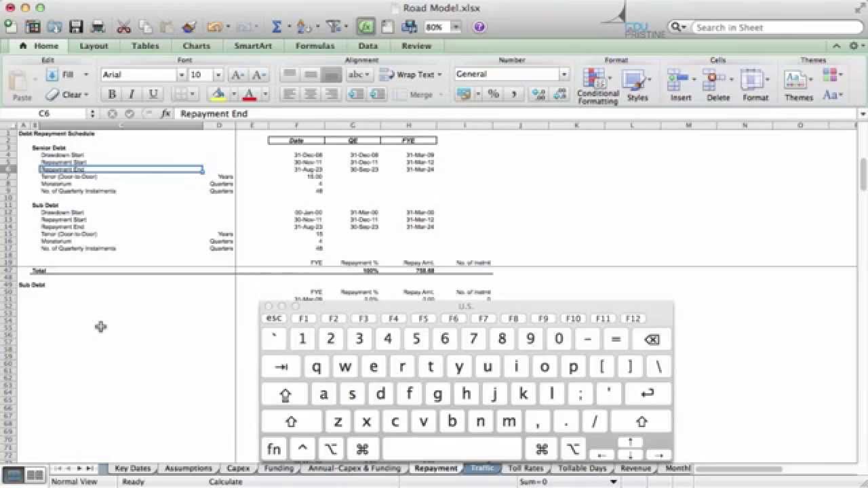Toggle center text alignment
Image resolution: width=868 pixels, height=488 pixels.
point(311,94)
